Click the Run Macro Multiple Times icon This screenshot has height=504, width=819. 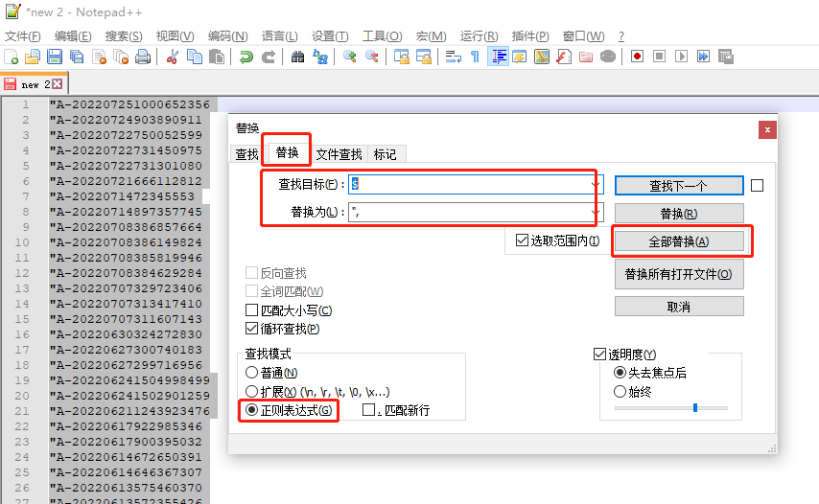click(703, 57)
